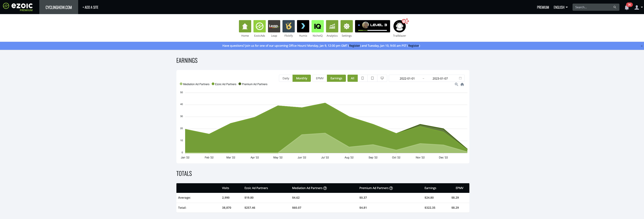Open the Trailblazer astronaut icon
Screen dimensions: 644x219
coord(399,26)
